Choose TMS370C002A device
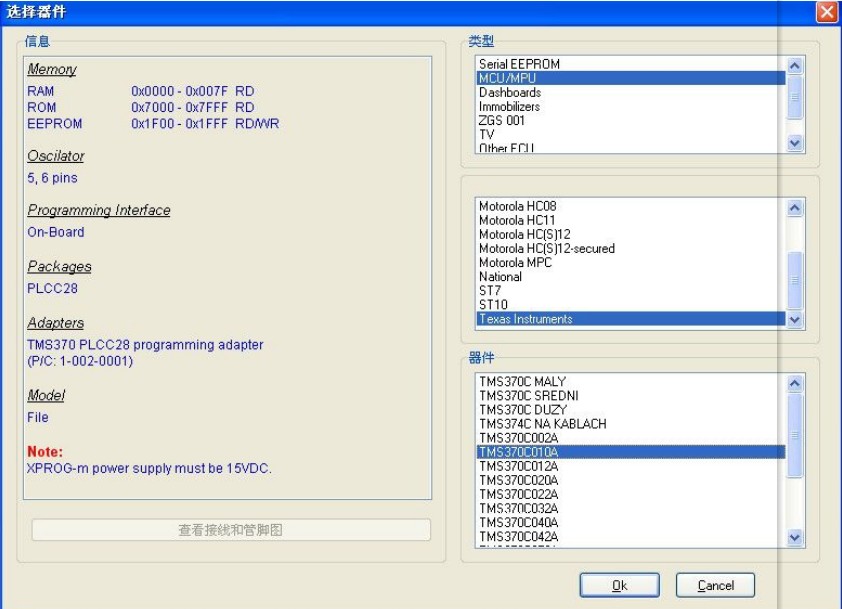842x609 pixels. tap(630, 438)
